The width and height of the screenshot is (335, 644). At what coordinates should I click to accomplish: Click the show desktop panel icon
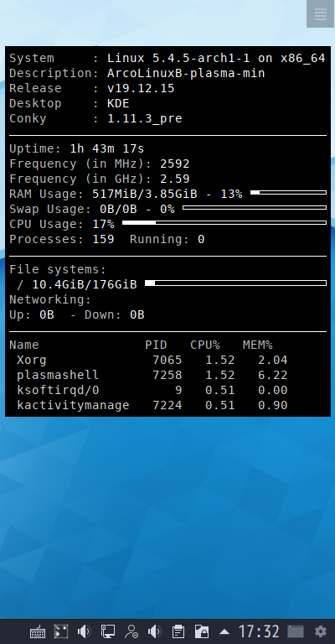tap(296, 631)
